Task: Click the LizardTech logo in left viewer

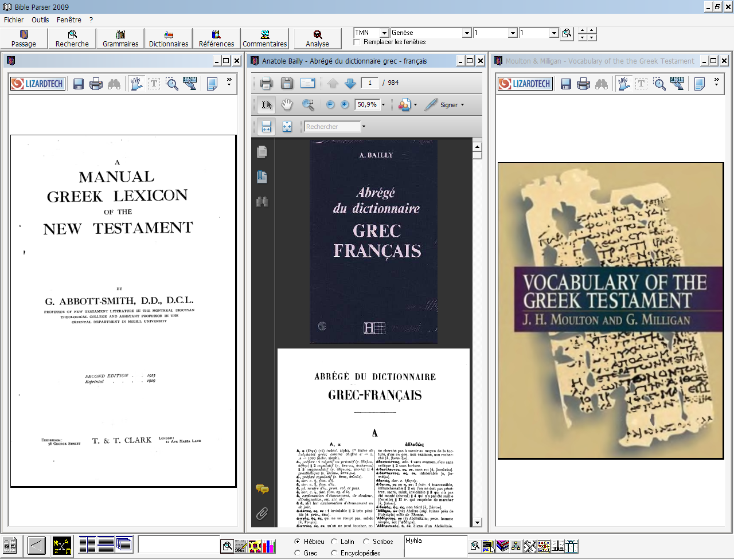Action: (37, 84)
